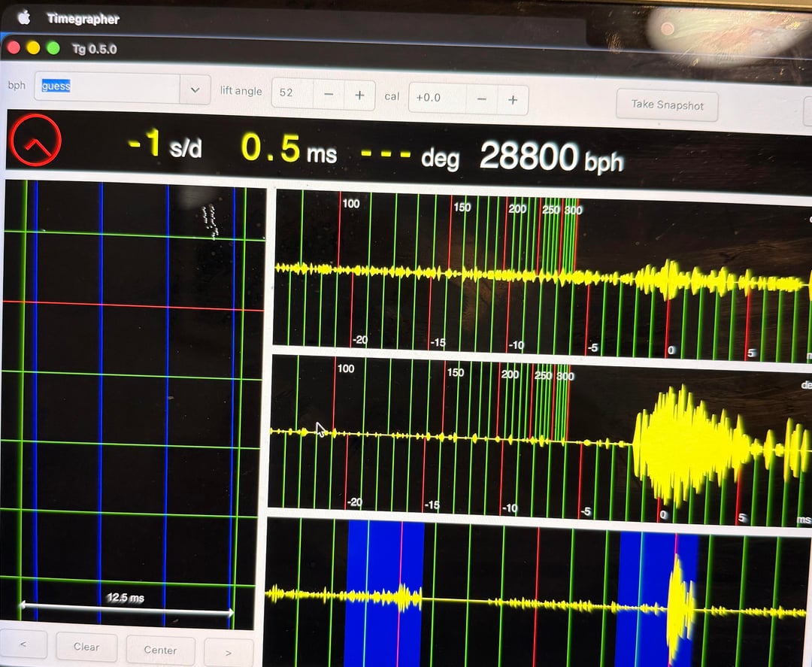The height and width of the screenshot is (667, 812).
Task: Decrease lift angle with minus button
Action: [x=329, y=94]
